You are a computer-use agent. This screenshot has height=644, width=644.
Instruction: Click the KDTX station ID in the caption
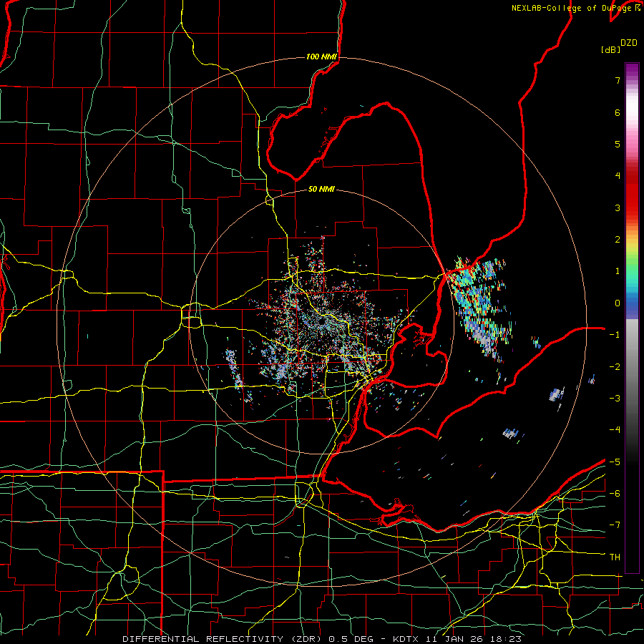coord(406,639)
